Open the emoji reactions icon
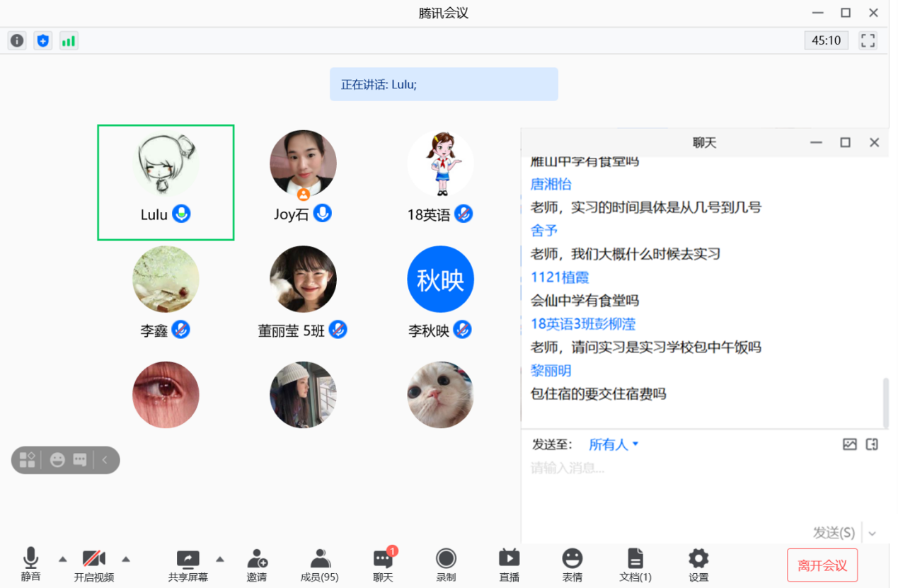 (572, 565)
